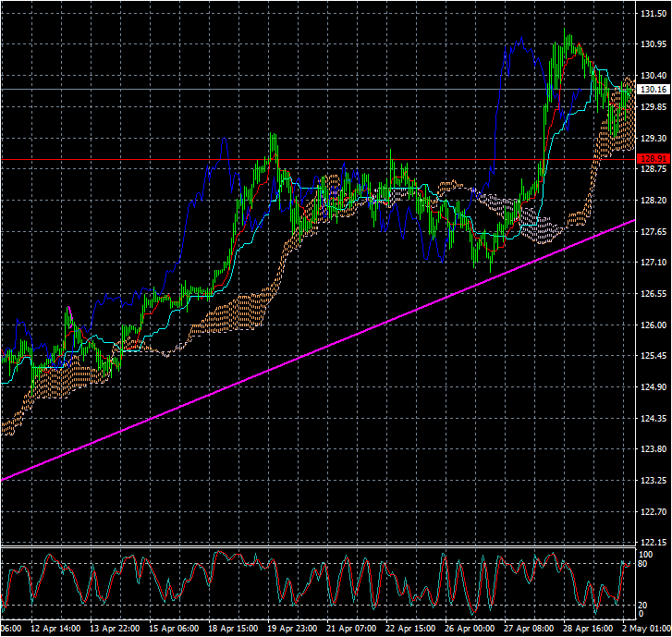The width and height of the screenshot is (672, 637).
Task: Click the 129.85 price axis label
Action: click(654, 106)
